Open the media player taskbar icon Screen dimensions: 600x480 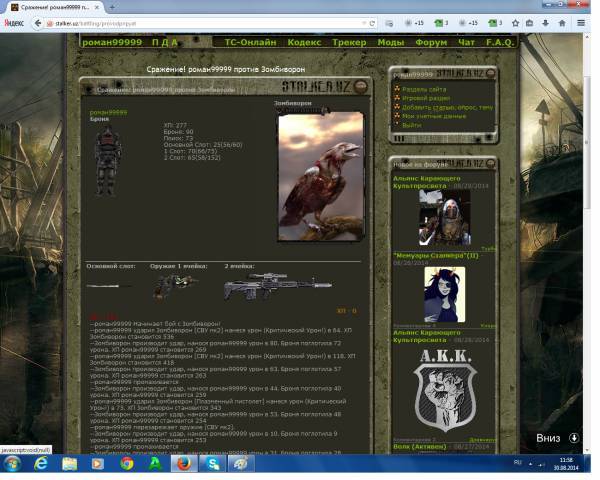[97, 464]
